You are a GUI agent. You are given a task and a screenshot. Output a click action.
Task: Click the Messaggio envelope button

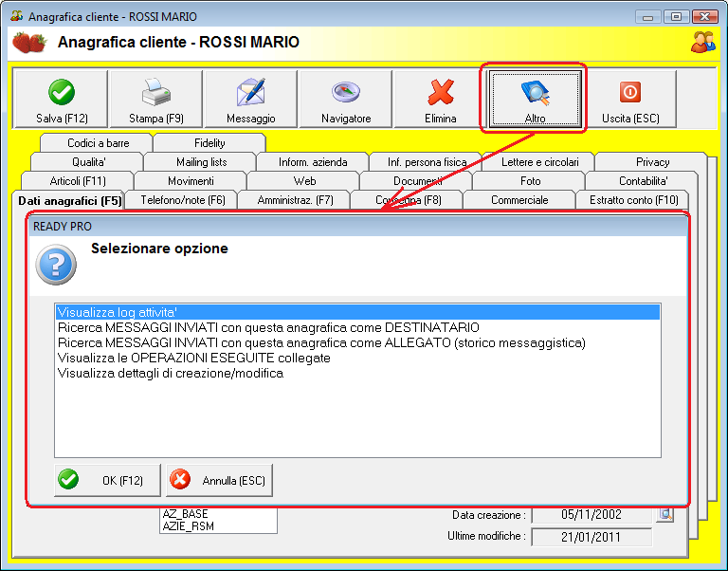(250, 99)
